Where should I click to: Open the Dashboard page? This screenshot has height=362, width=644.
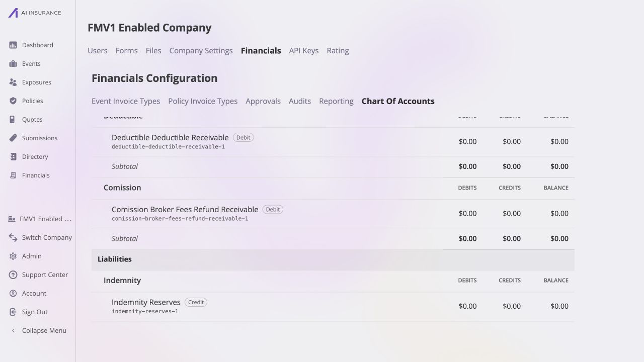pyautogui.click(x=38, y=45)
